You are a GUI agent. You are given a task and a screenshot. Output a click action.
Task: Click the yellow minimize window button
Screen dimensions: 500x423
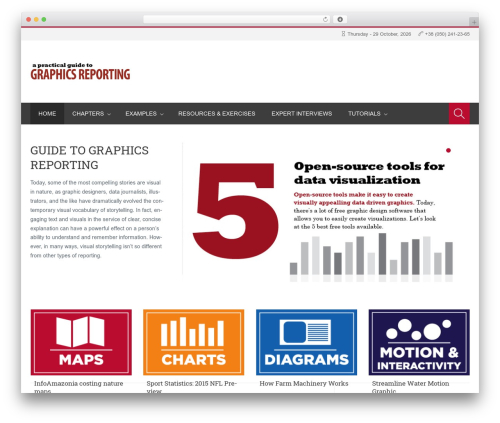tap(36, 20)
